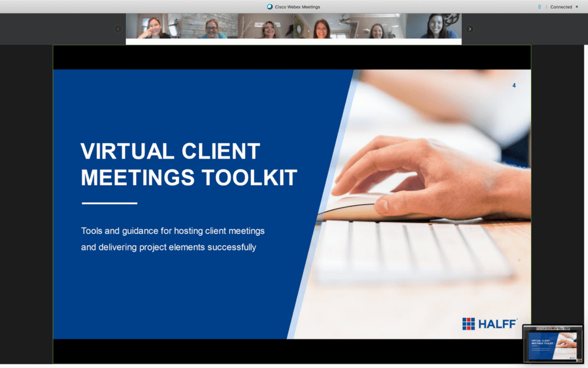The height and width of the screenshot is (368, 588).
Task: Select the sixth participant video in the strip
Action: [434, 27]
